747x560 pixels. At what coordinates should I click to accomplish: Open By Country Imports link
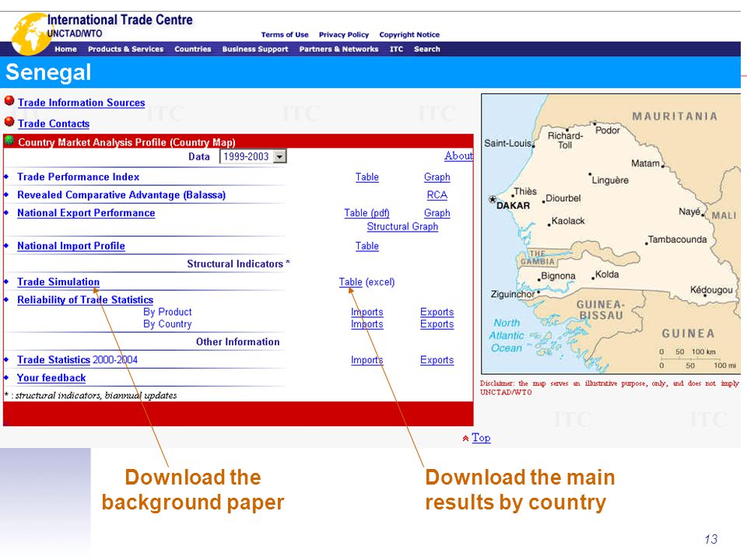click(x=366, y=324)
